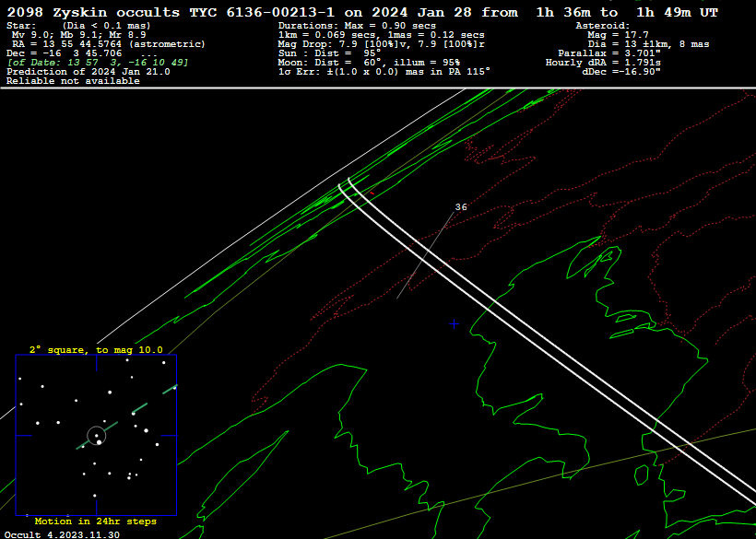Click the small red mark near path start

[x=372, y=193]
